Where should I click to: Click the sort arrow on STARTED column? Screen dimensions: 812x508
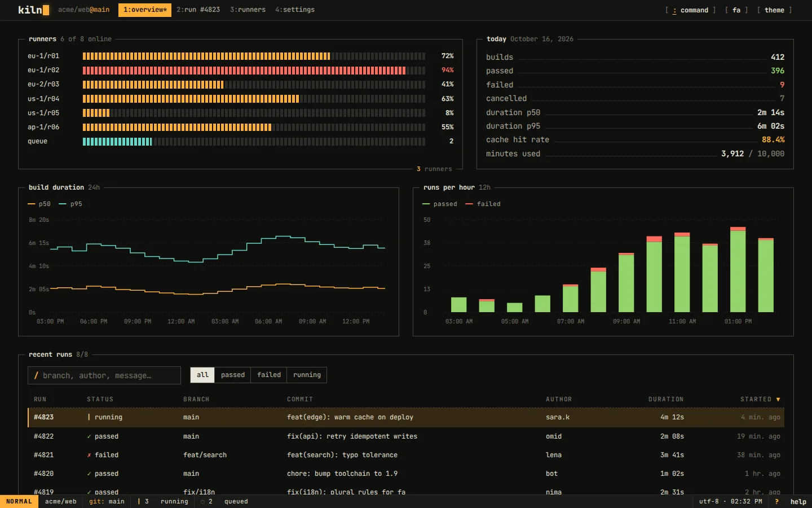(x=778, y=399)
